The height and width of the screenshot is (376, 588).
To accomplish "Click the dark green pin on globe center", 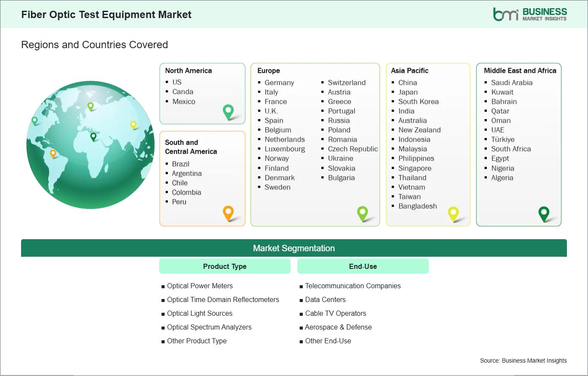I will point(93,136).
